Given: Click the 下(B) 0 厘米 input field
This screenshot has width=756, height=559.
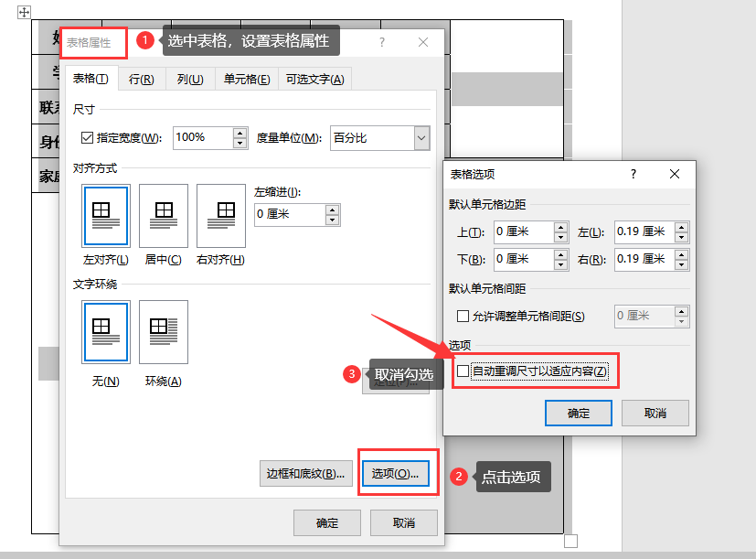Looking at the screenshot, I should click(524, 260).
